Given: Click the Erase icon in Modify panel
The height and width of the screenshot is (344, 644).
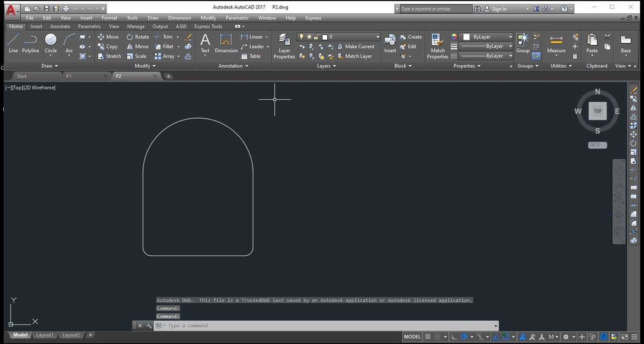Looking at the screenshot, I should [188, 37].
